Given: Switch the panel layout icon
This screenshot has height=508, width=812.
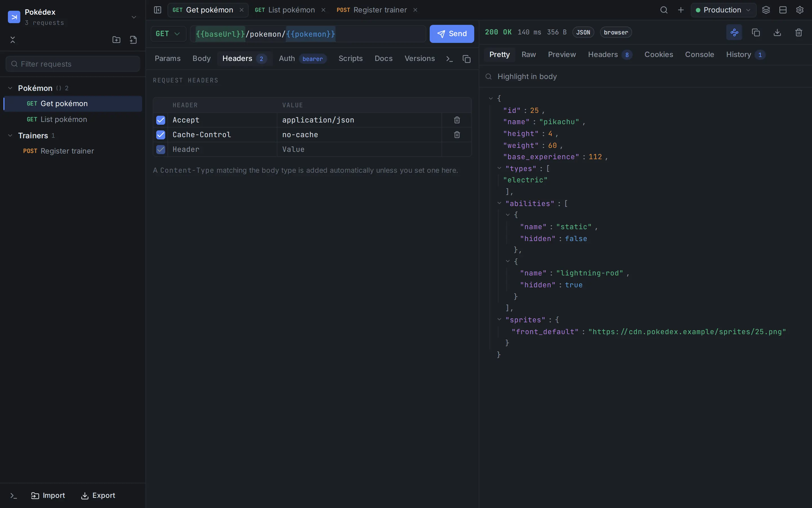Looking at the screenshot, I should coord(783,10).
